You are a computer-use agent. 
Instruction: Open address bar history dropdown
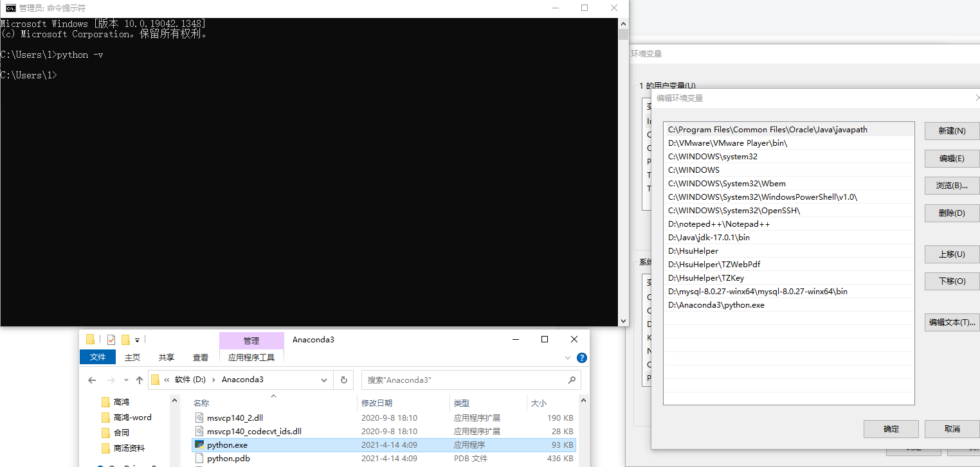[324, 380]
